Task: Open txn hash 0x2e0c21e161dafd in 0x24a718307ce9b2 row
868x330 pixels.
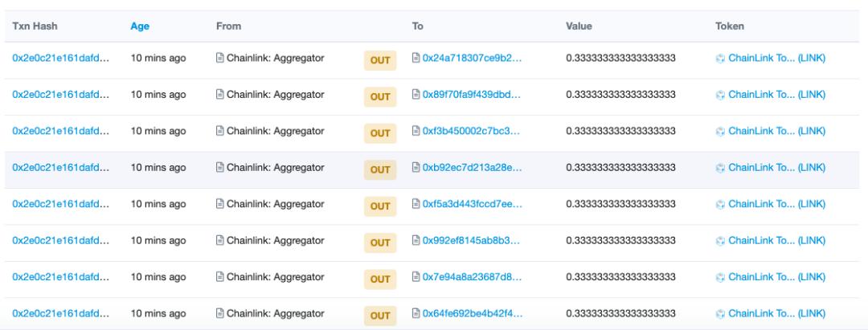Action: pyautogui.click(x=61, y=58)
